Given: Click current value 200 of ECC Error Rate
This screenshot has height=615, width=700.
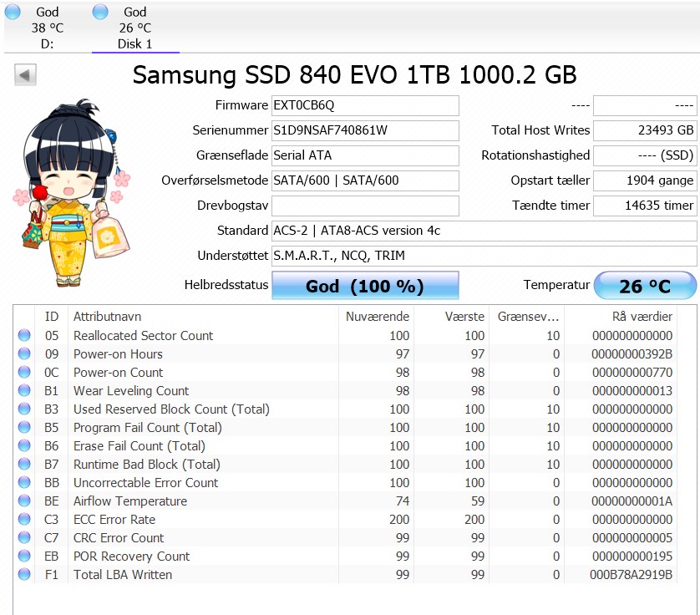Looking at the screenshot, I should click(399, 520).
